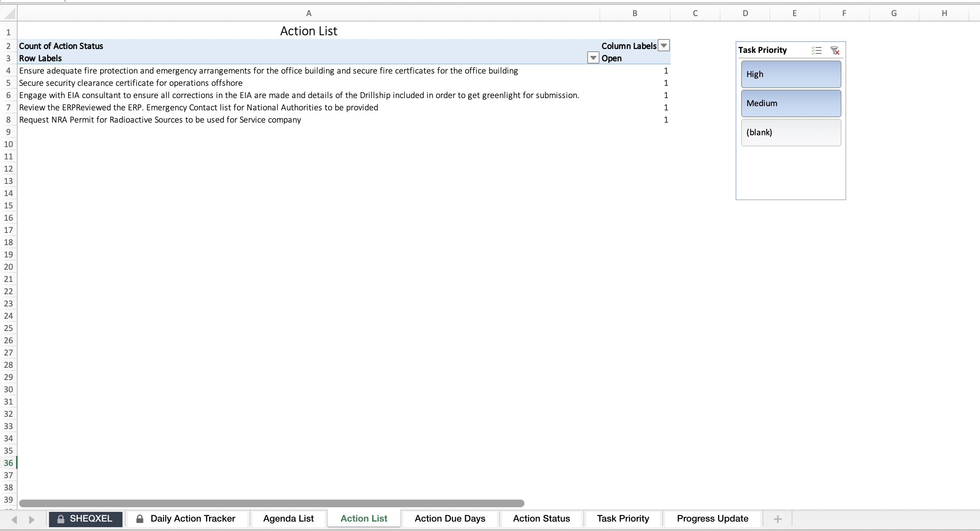Open Row Labels filter dropdown

pyautogui.click(x=593, y=58)
